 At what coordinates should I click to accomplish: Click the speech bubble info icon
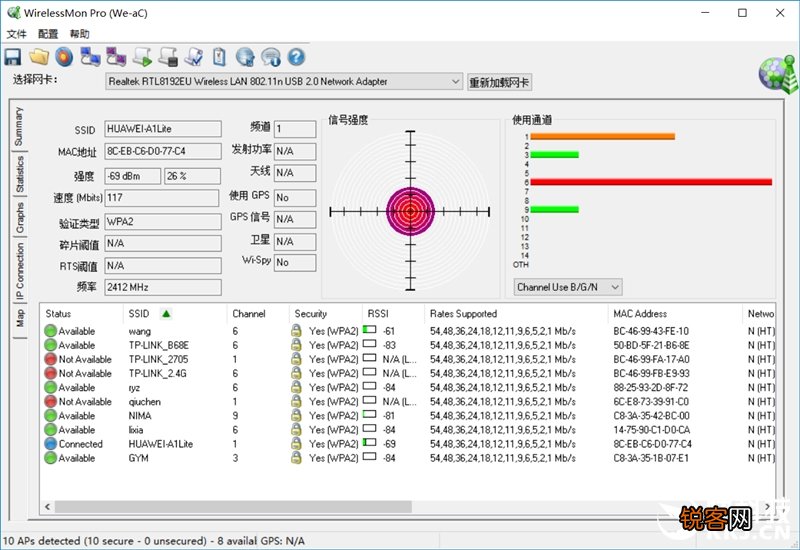(x=271, y=57)
